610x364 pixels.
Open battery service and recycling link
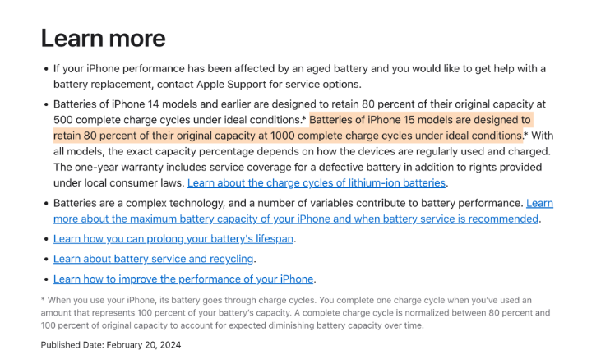[x=154, y=259]
